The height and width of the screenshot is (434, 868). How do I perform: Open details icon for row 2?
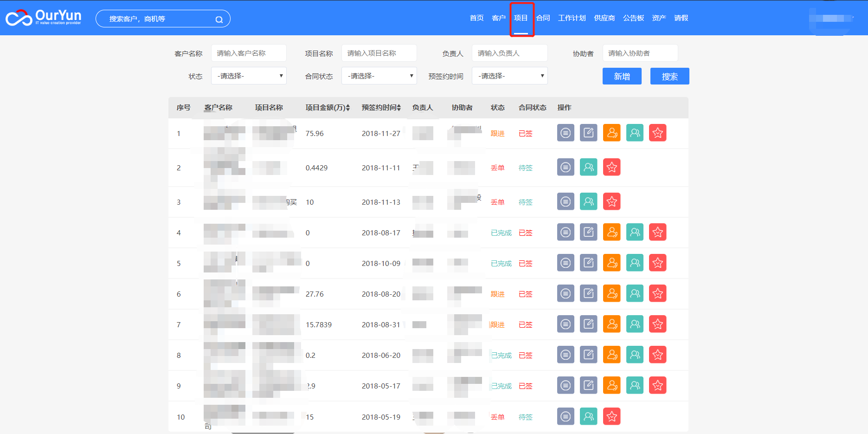pyautogui.click(x=566, y=167)
